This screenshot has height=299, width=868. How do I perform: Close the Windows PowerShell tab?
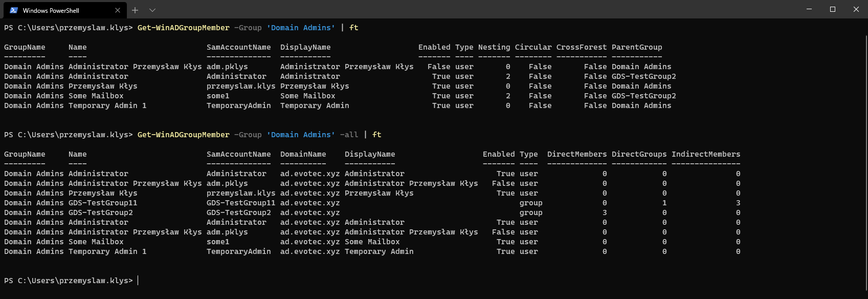coord(118,10)
